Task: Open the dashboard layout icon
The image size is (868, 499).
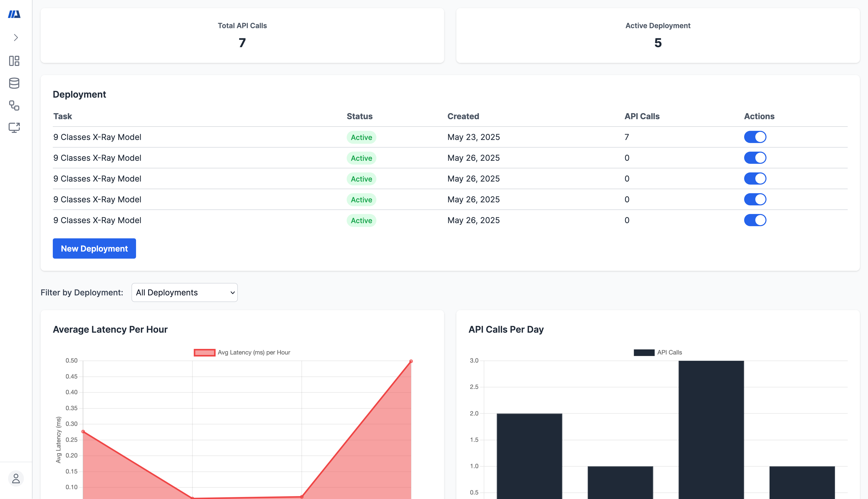Action: click(14, 61)
